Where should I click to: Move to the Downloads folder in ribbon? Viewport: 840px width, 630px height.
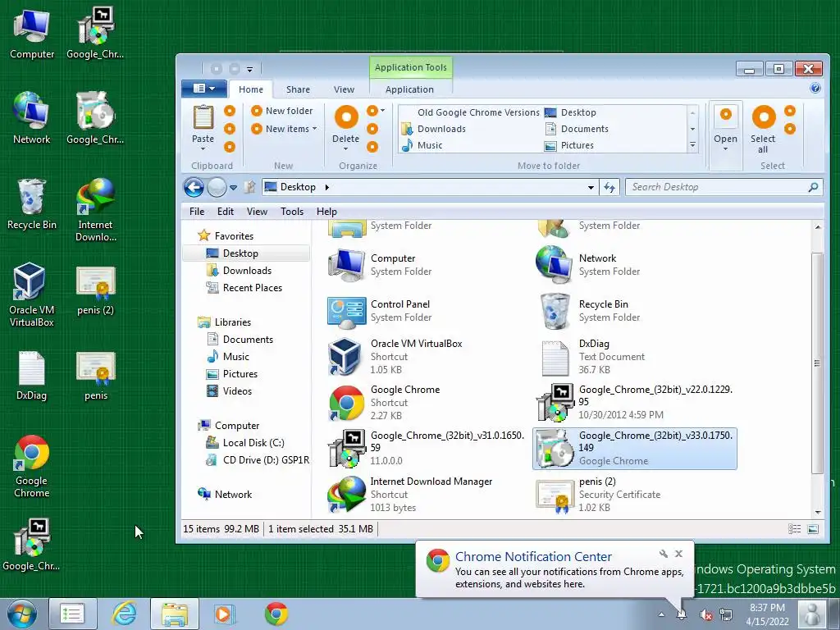(x=433, y=129)
